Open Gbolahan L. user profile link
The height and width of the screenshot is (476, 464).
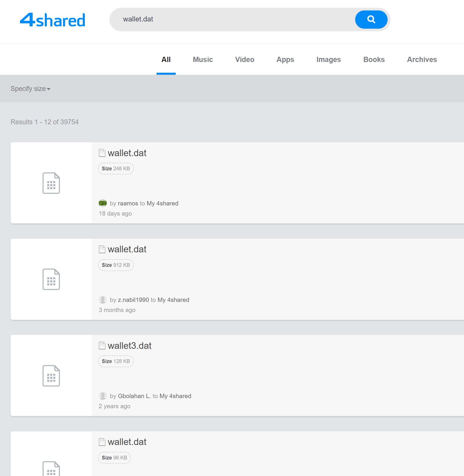point(134,396)
